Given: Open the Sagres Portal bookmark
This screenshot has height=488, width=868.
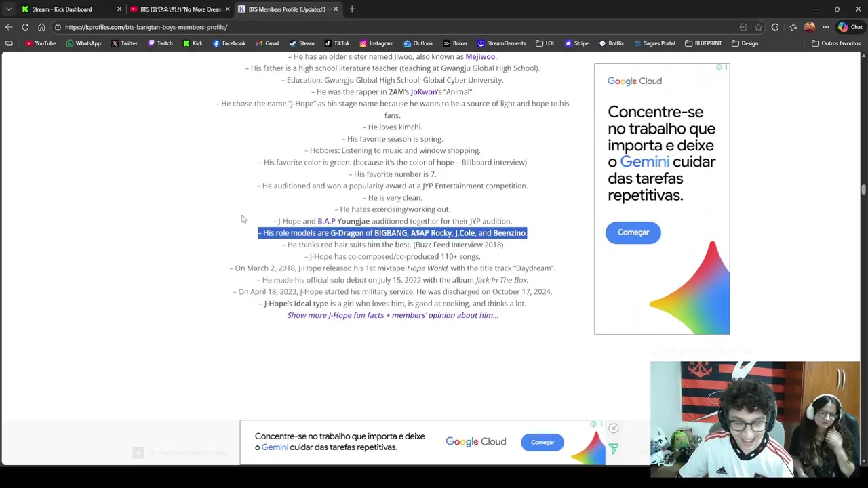Looking at the screenshot, I should click(654, 43).
